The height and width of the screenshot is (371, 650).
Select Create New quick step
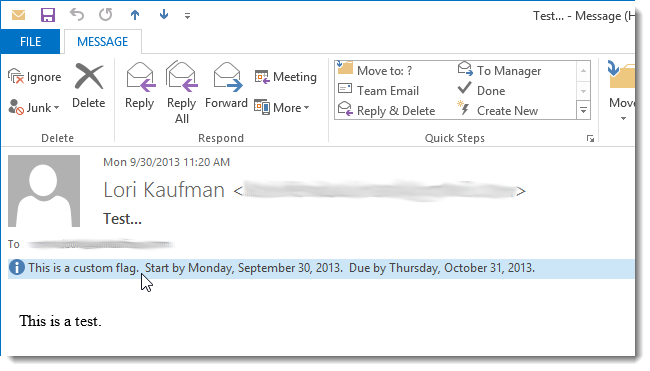498,110
